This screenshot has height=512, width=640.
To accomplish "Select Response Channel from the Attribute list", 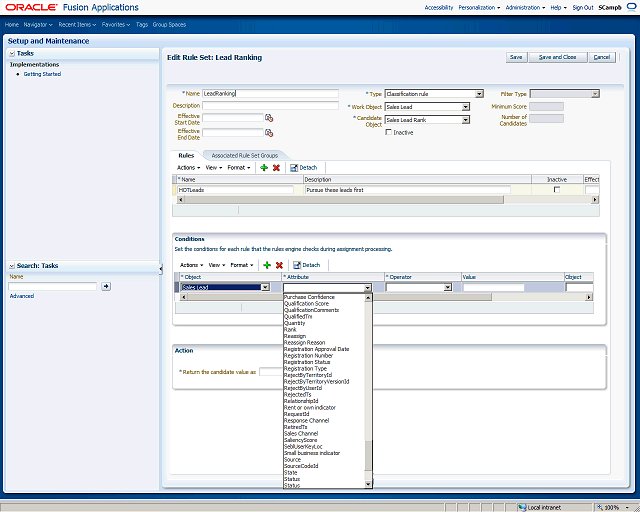I will tap(307, 421).
